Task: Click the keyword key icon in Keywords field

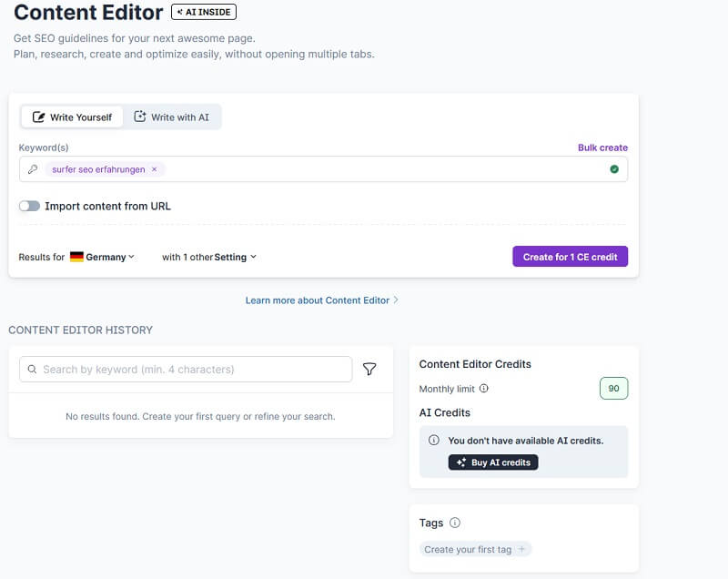Action: (34, 169)
